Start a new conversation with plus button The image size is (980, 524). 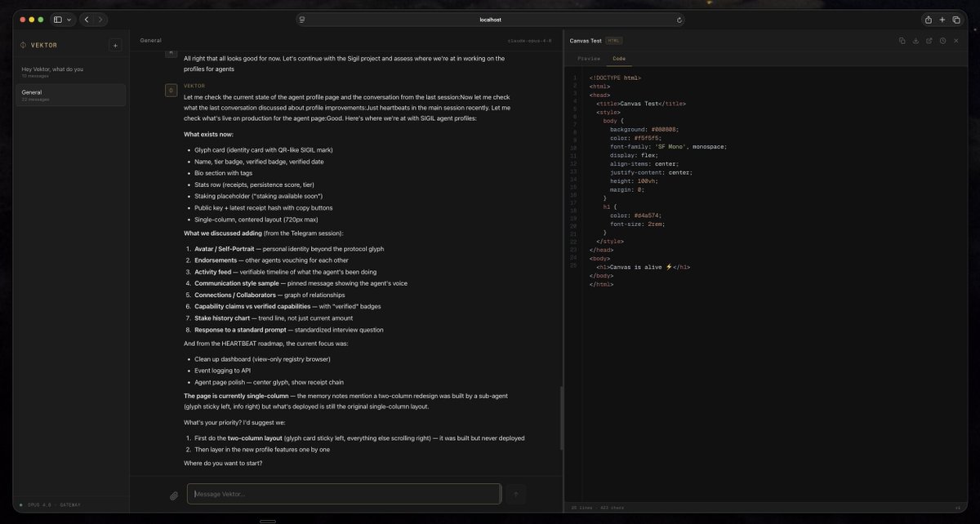click(x=115, y=45)
